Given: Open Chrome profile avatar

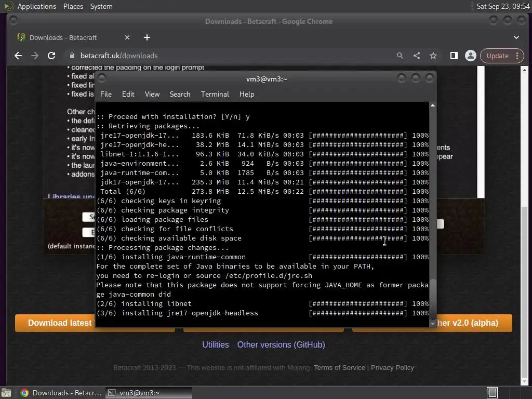Looking at the screenshot, I should click(x=471, y=56).
